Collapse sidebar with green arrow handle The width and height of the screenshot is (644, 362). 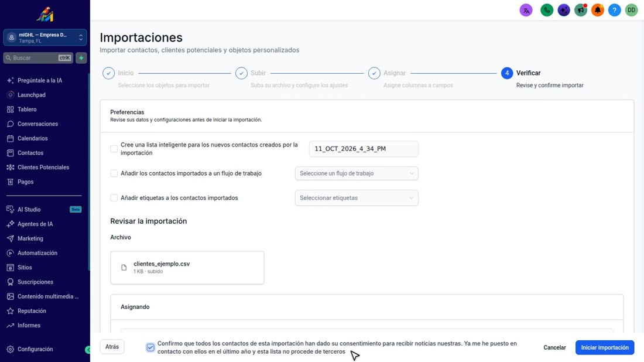coord(87,350)
